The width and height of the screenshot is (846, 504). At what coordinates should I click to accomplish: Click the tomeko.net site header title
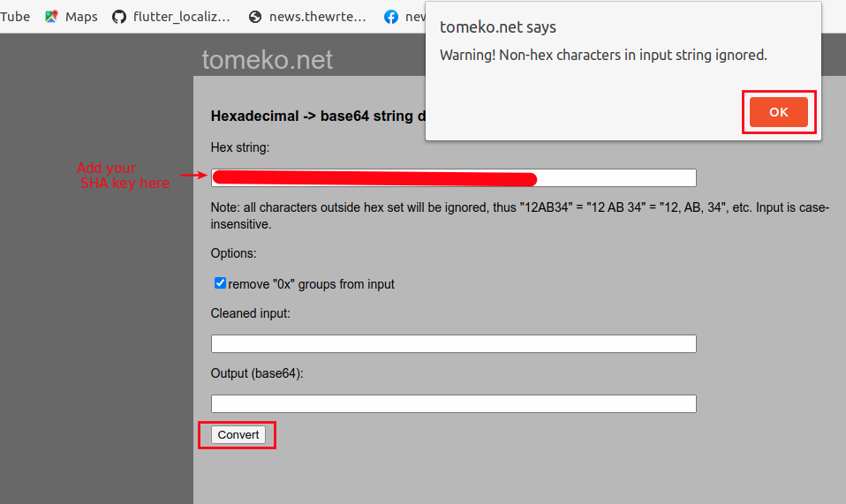coord(267,59)
